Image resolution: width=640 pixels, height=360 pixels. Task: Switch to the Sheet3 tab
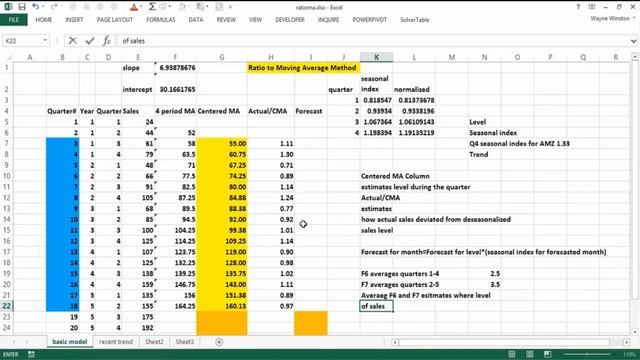(184, 342)
